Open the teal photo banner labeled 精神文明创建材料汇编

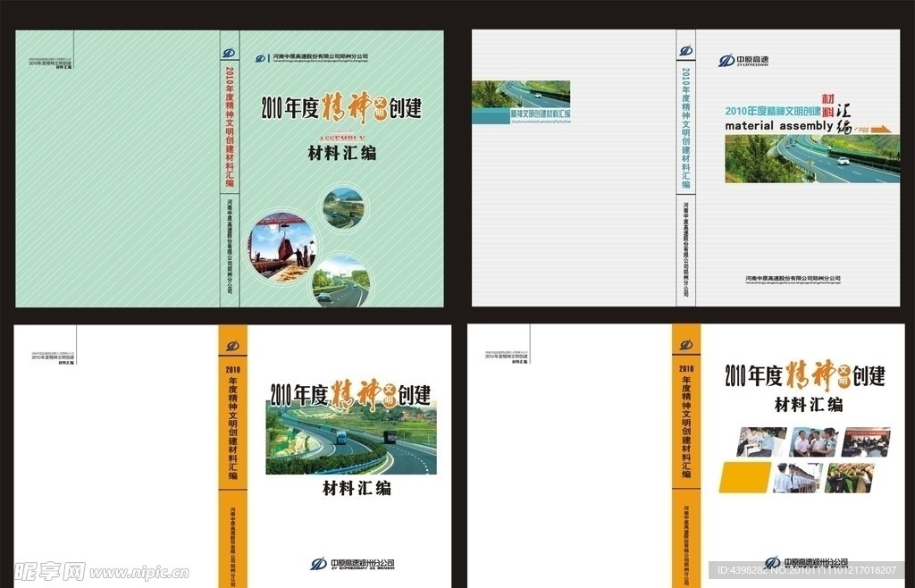coord(520,114)
